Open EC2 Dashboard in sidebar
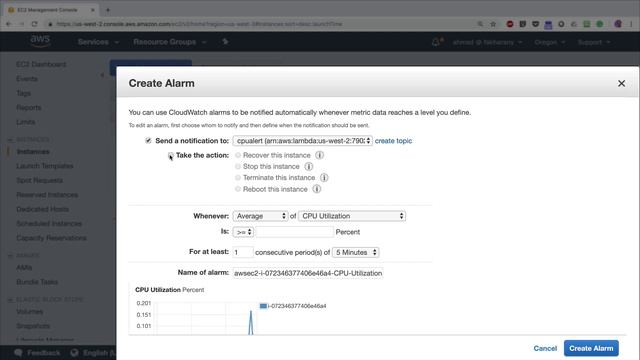This screenshot has height=360, width=640. (x=41, y=64)
